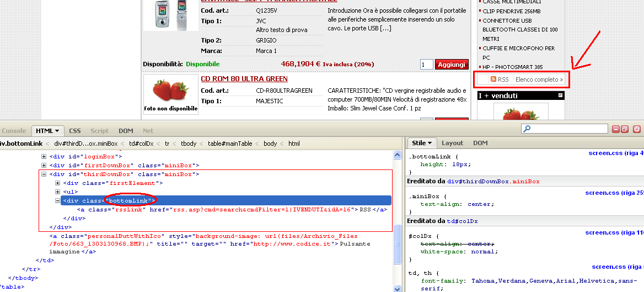Turn off Firebug with the power icon

[x=636, y=129]
